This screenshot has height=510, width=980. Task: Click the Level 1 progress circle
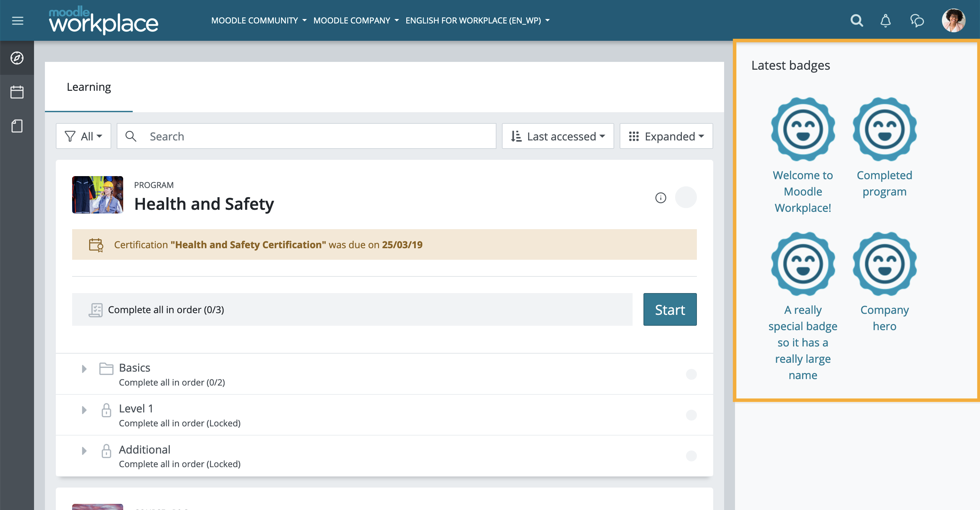tap(691, 415)
